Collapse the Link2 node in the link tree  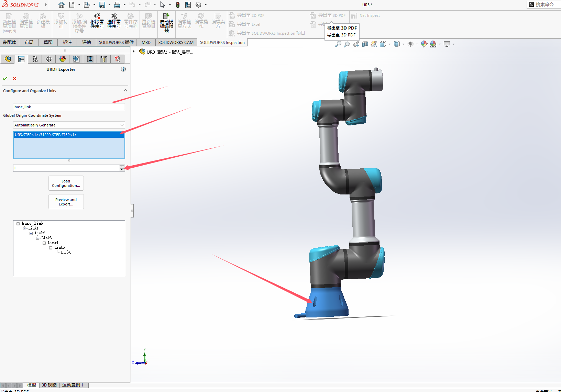tap(31, 233)
